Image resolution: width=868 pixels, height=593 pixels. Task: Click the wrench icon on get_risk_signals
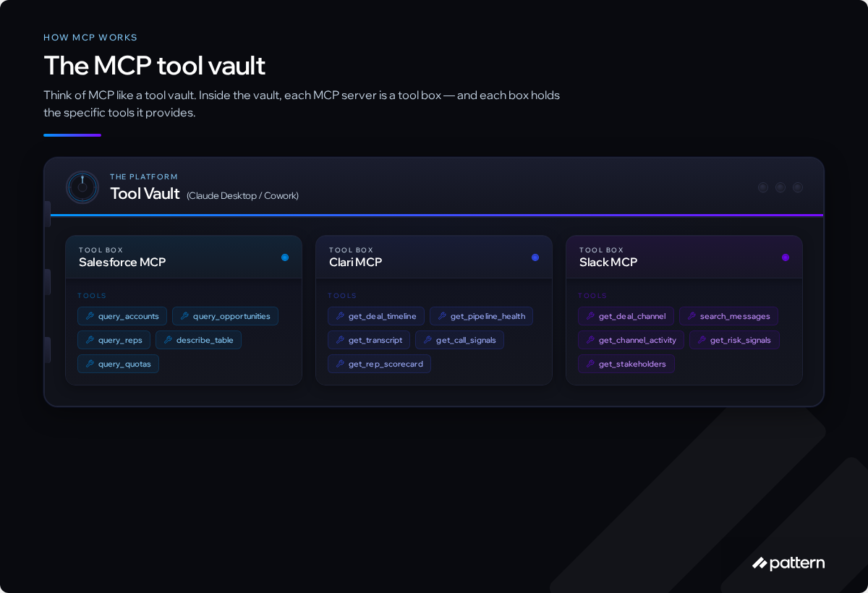702,340
